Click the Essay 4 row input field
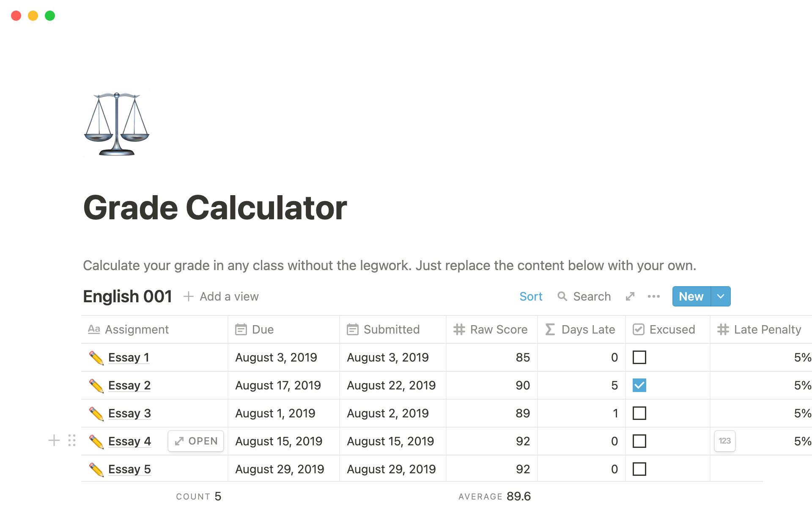Viewport: 812px width, 508px height. [725, 441]
